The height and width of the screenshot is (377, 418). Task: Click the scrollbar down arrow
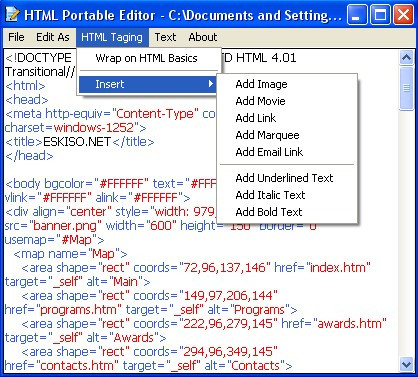406,364
